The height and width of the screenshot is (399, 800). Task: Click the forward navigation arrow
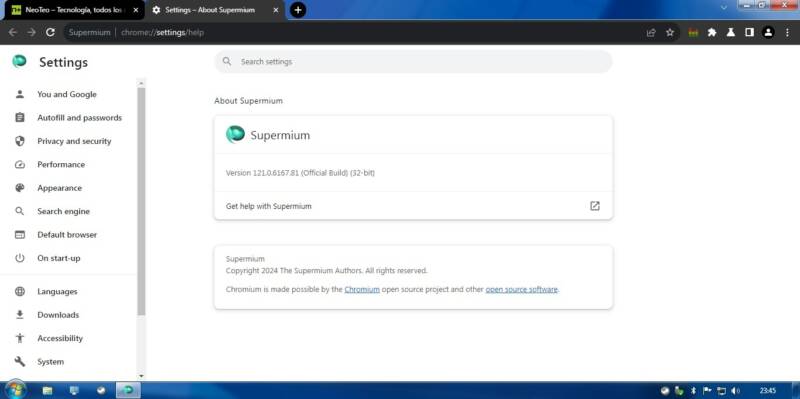[32, 32]
